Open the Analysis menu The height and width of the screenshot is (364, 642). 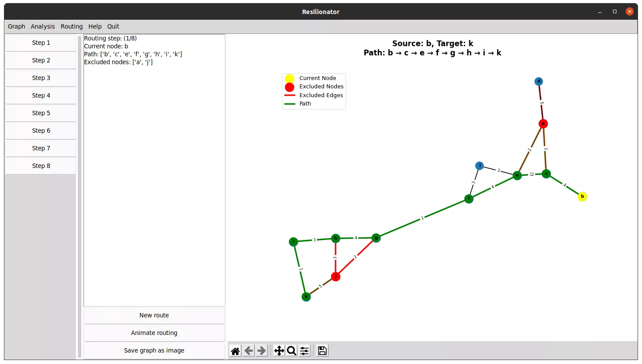(43, 26)
